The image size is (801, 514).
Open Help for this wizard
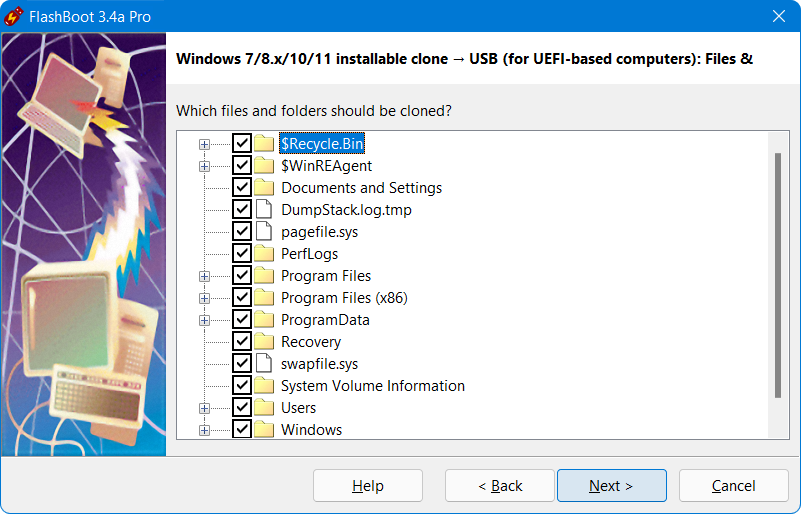click(x=367, y=486)
